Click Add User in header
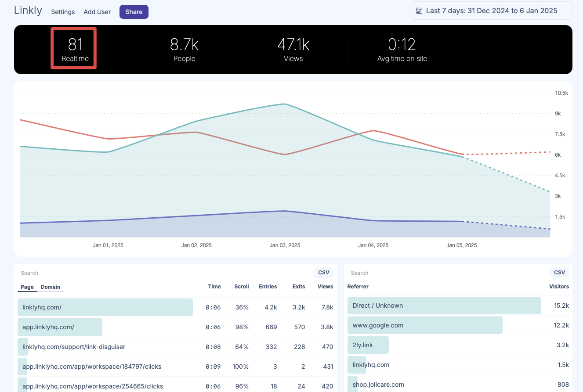Screen dimensions: 583x392 (x=97, y=12)
